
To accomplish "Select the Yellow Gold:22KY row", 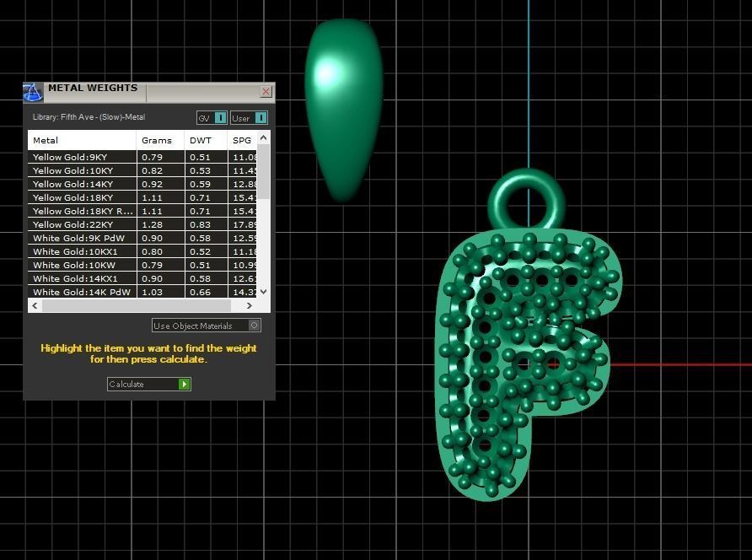I will pos(142,224).
